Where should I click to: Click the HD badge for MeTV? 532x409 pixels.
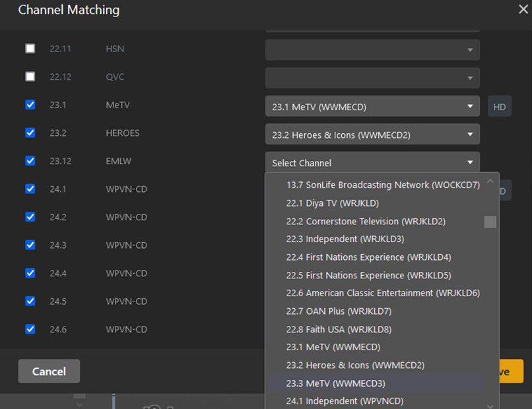point(500,106)
